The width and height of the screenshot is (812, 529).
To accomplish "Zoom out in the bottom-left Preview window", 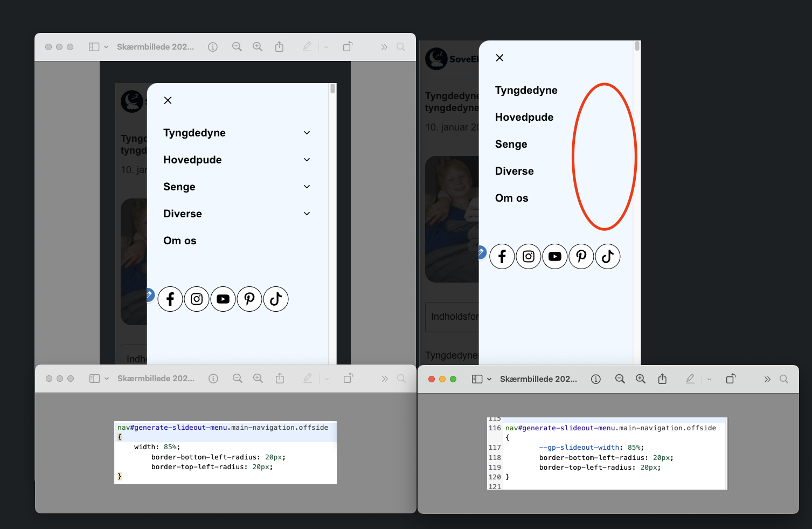I will pos(238,379).
